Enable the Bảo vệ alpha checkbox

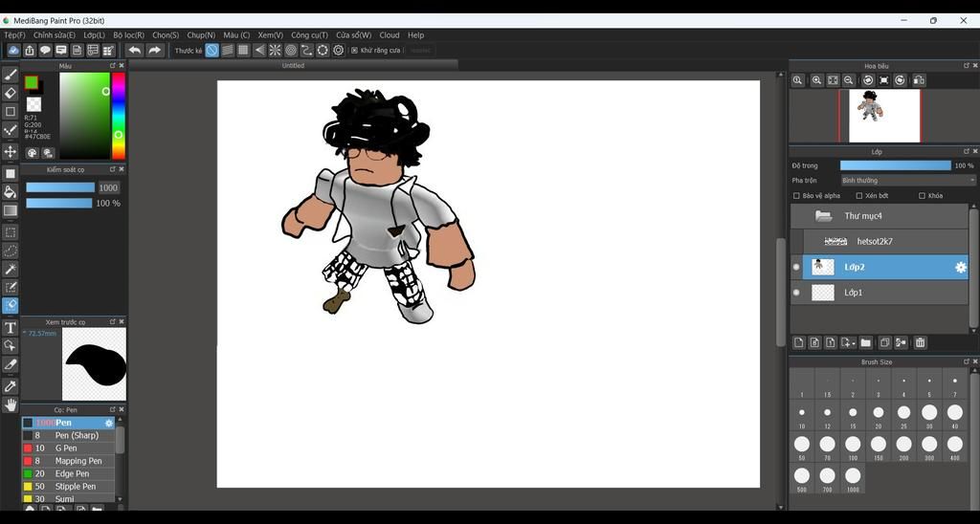coord(796,195)
